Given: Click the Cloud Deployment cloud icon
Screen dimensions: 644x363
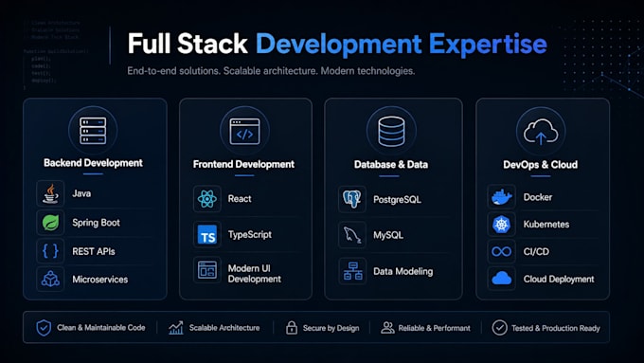Looking at the screenshot, I should coord(502,279).
